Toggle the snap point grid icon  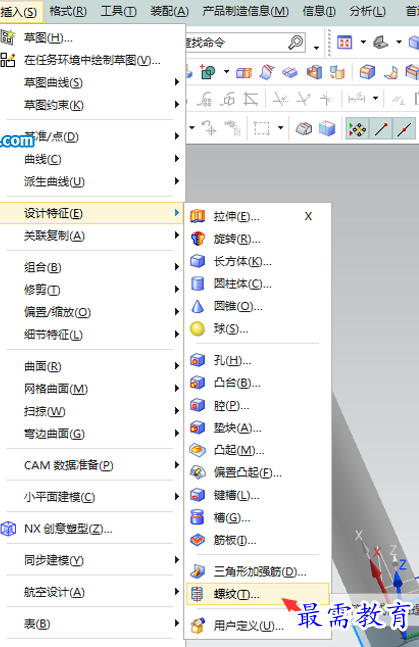[357, 129]
